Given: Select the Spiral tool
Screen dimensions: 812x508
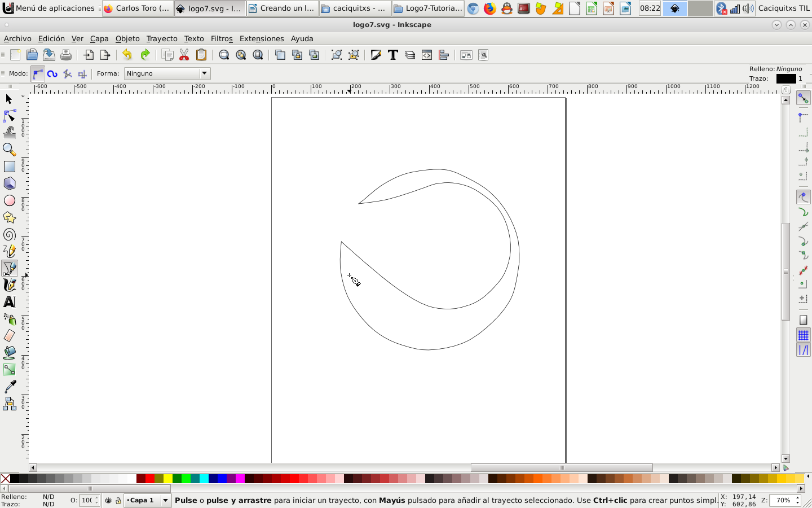Looking at the screenshot, I should [x=9, y=234].
